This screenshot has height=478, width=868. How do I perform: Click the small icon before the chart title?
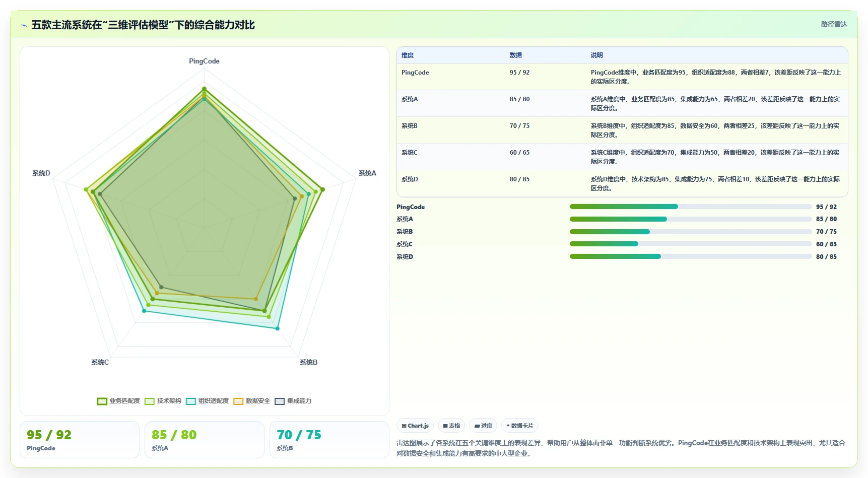tap(24, 25)
